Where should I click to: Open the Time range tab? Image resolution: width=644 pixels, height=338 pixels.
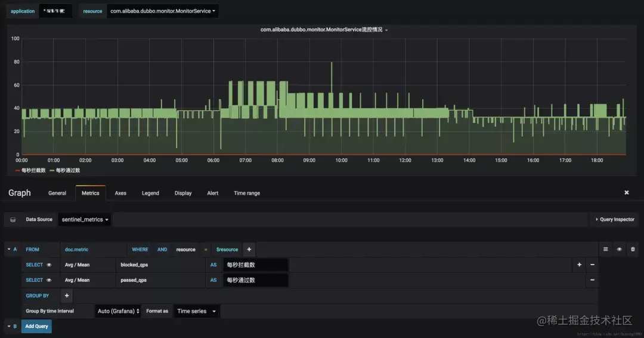tap(247, 193)
